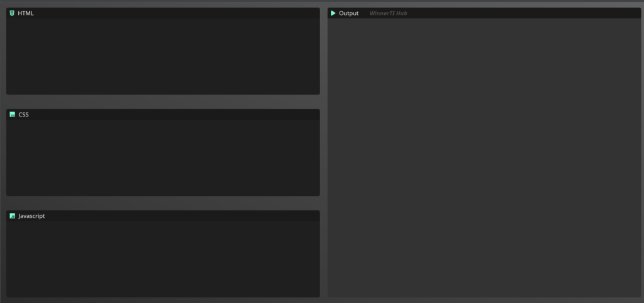644x303 pixels.
Task: Click the HTML5 shield icon
Action: tap(12, 13)
